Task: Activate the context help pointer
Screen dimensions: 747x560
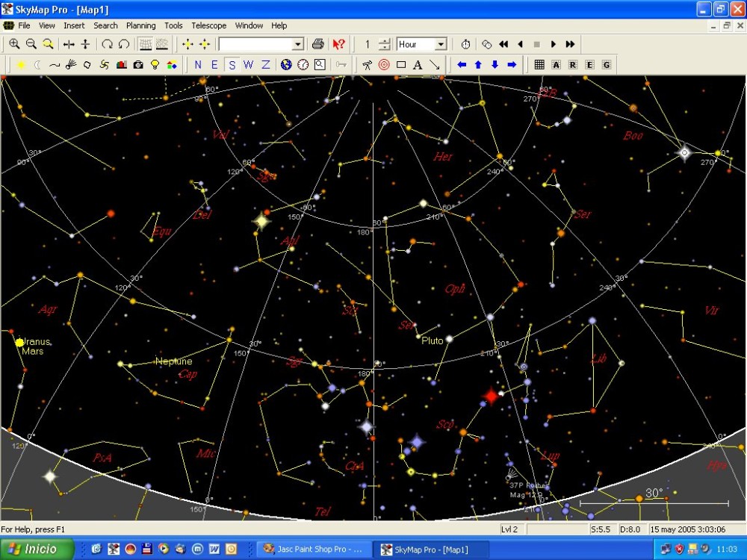Action: (338, 44)
